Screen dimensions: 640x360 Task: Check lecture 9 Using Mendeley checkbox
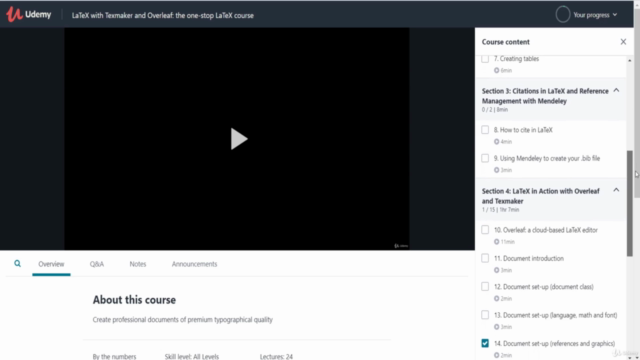[485, 158]
